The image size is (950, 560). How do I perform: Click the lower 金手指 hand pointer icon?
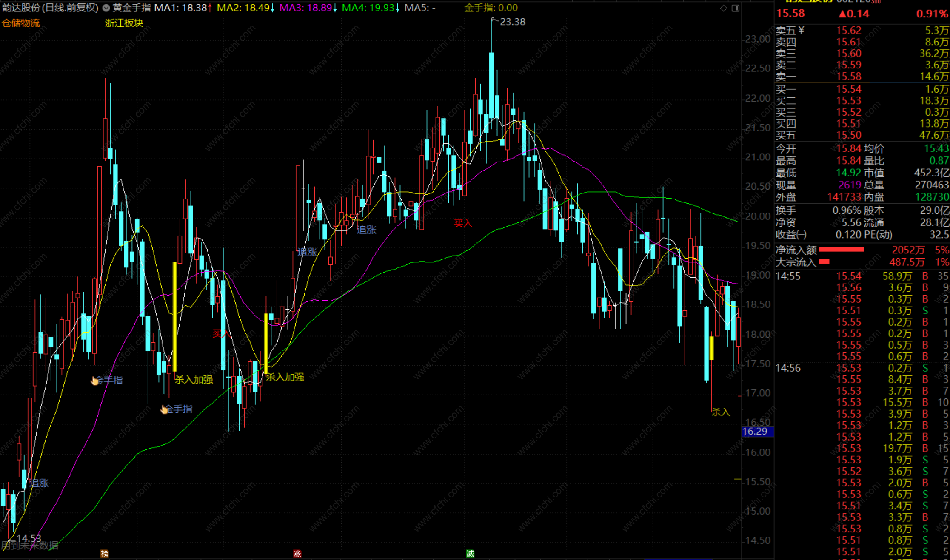click(164, 409)
